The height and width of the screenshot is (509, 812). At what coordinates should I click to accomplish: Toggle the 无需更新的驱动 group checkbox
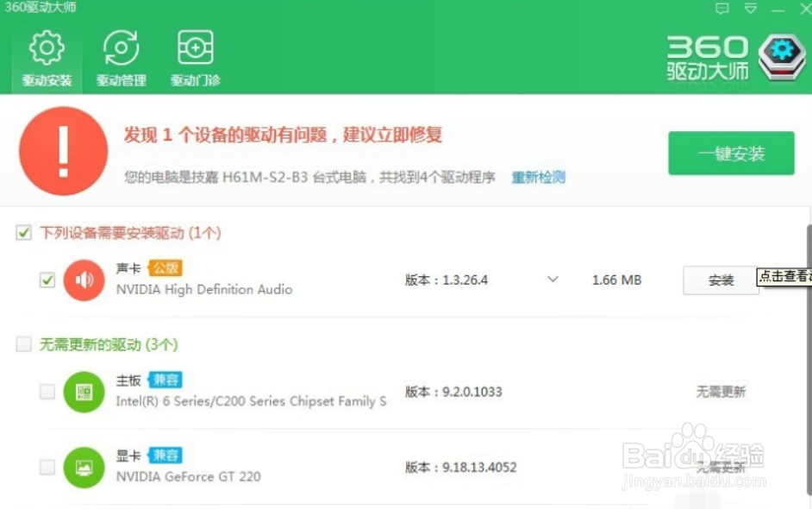23,344
